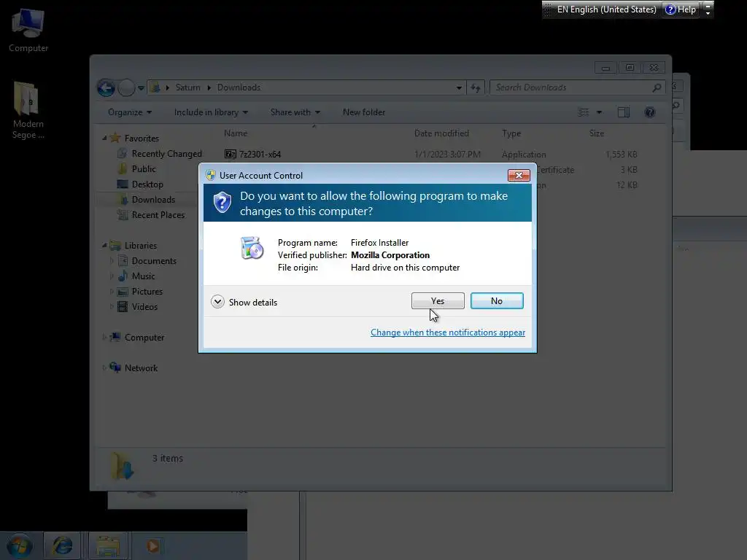Click Yes in User Account Control dialog
Image resolution: width=747 pixels, height=560 pixels.
point(438,301)
